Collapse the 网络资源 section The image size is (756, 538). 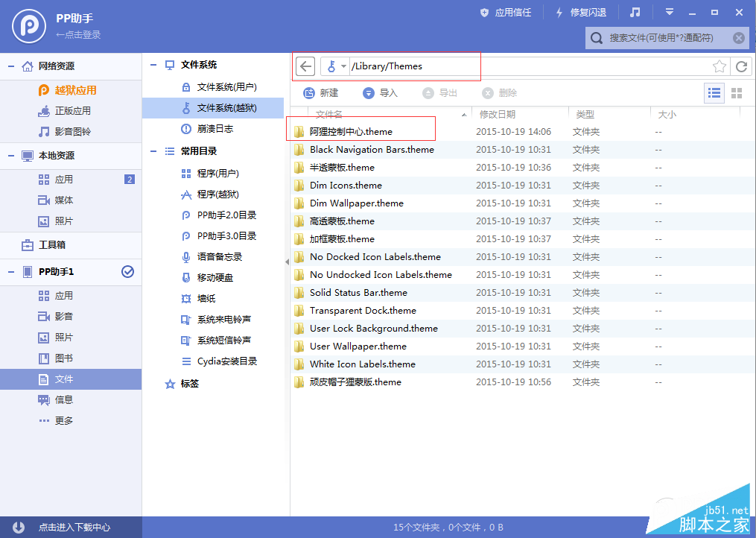point(10,66)
